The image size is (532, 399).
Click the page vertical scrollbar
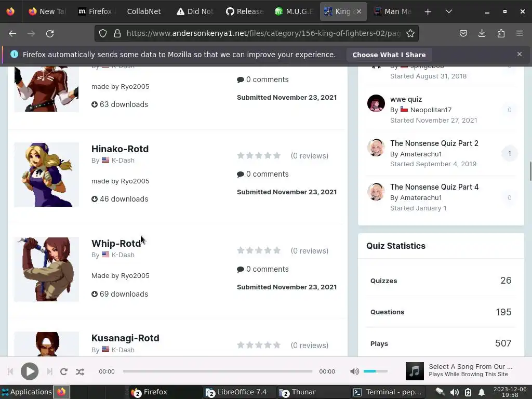tap(530, 171)
